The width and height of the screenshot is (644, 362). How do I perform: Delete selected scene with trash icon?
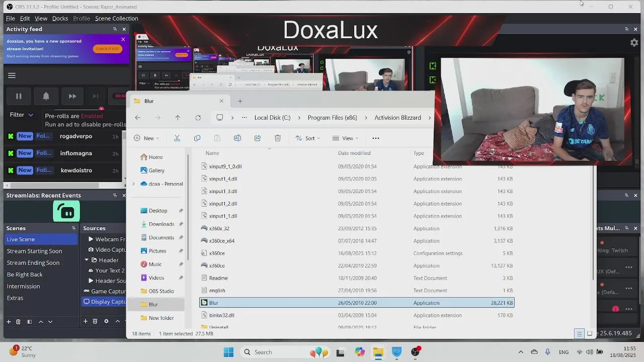[x=19, y=322]
